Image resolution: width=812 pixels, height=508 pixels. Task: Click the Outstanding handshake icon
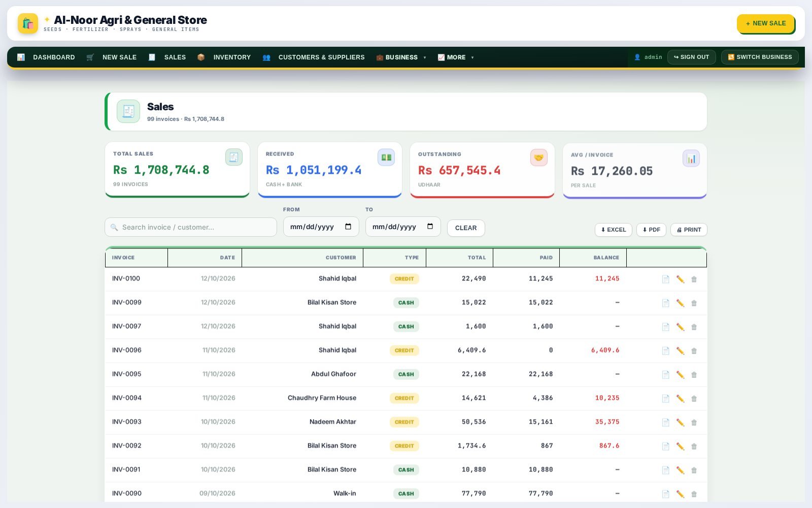539,157
